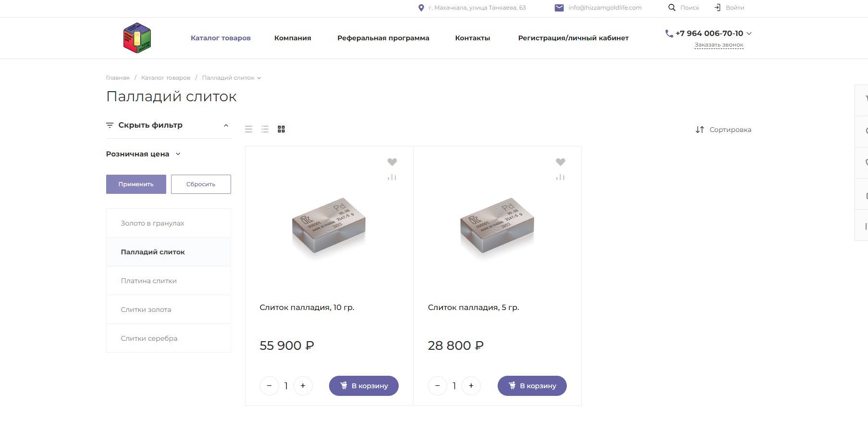Collapse the Hide filter panel
868x429 pixels.
click(x=226, y=125)
